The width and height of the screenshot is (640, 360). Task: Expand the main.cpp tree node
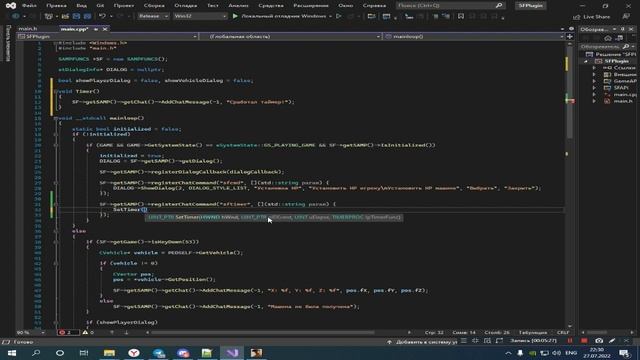pyautogui.click(x=594, y=94)
